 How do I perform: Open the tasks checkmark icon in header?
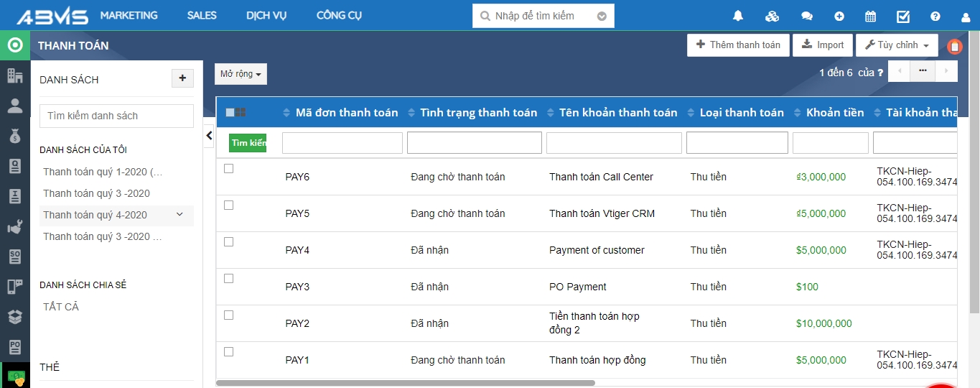903,16
